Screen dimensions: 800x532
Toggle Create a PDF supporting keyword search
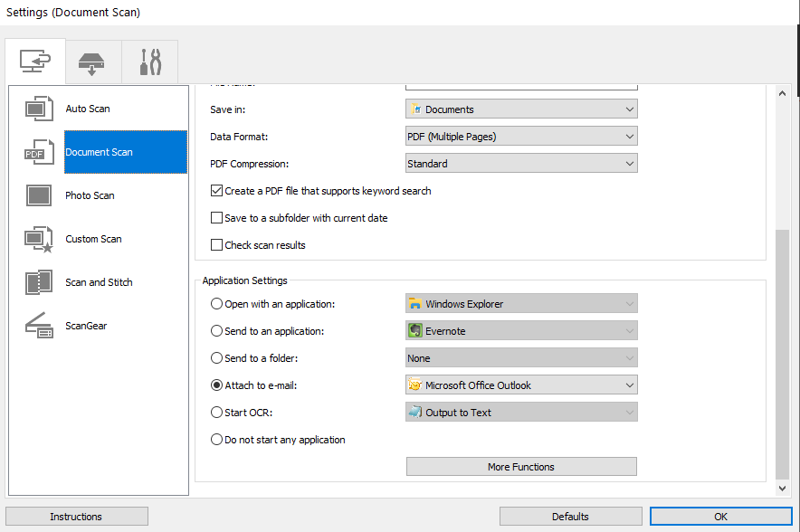point(217,191)
